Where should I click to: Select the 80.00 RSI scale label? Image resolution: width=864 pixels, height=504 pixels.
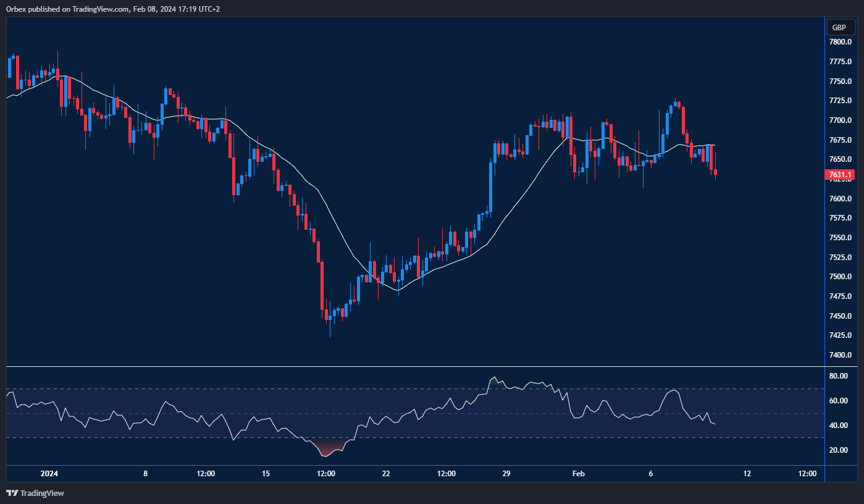pos(837,376)
